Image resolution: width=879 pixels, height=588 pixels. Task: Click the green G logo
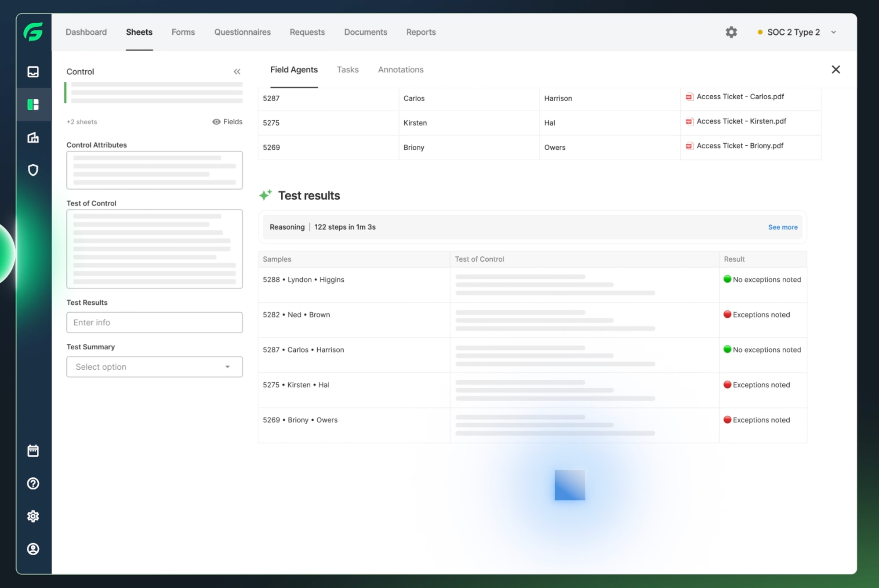(33, 32)
